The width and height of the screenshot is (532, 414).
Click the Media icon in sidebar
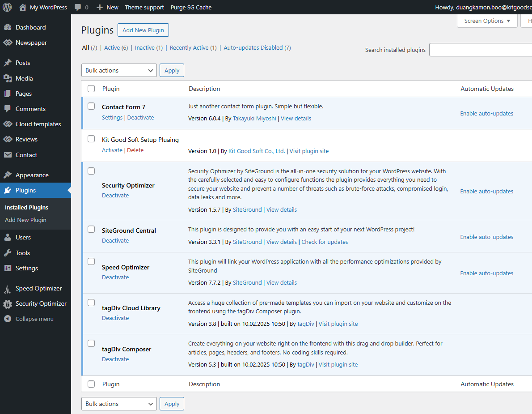tap(8, 78)
